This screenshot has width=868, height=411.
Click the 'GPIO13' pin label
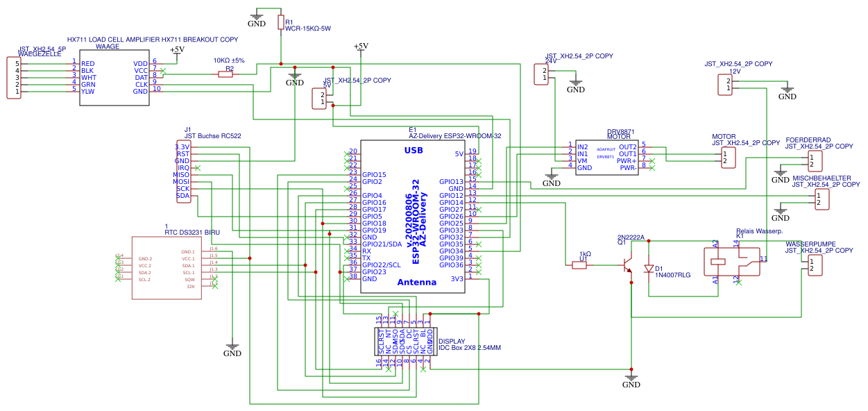[451, 182]
